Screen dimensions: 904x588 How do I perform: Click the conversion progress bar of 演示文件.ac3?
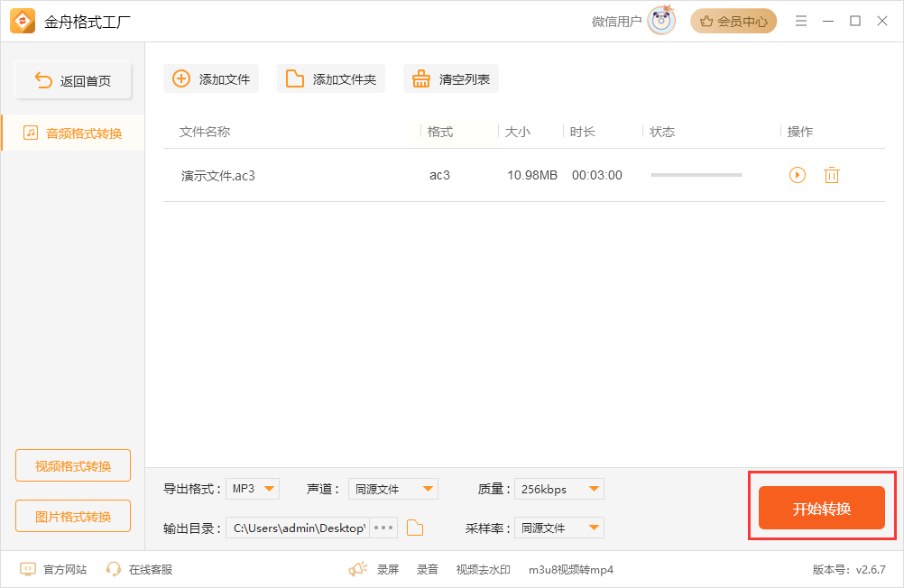point(696,175)
